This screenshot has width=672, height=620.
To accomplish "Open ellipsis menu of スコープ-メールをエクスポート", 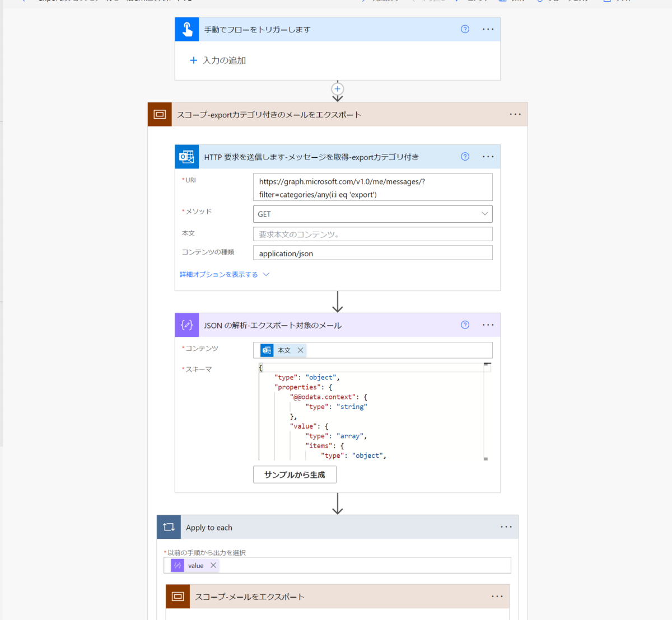I will point(497,596).
